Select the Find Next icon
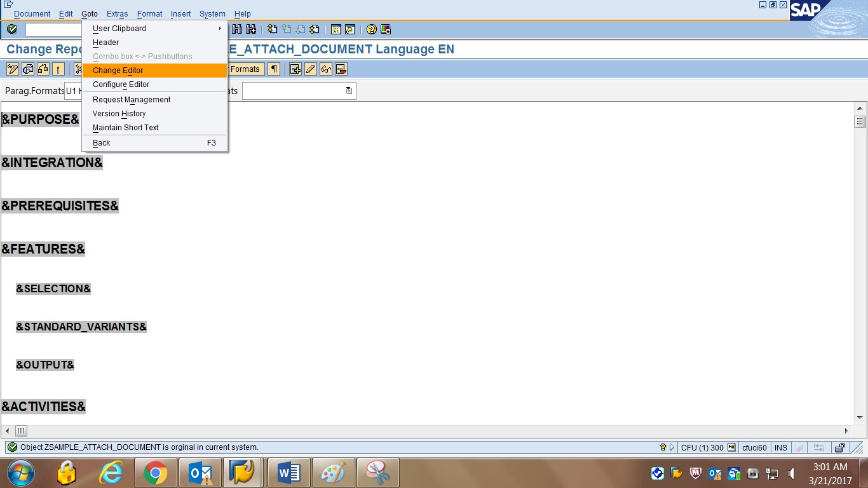The width and height of the screenshot is (868, 488). tap(251, 29)
